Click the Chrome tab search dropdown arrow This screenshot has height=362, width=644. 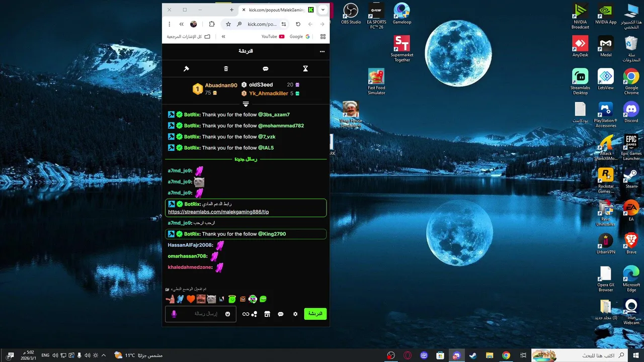point(323,10)
